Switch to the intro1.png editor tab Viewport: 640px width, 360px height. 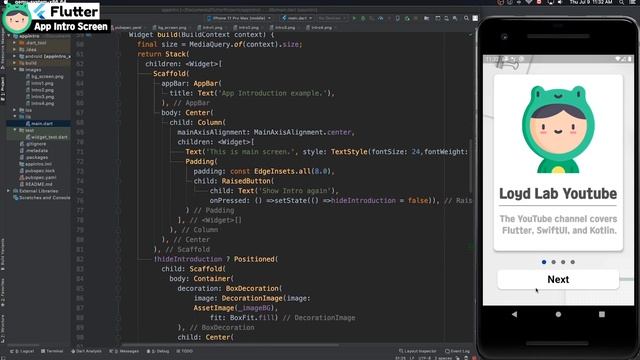click(x=210, y=28)
